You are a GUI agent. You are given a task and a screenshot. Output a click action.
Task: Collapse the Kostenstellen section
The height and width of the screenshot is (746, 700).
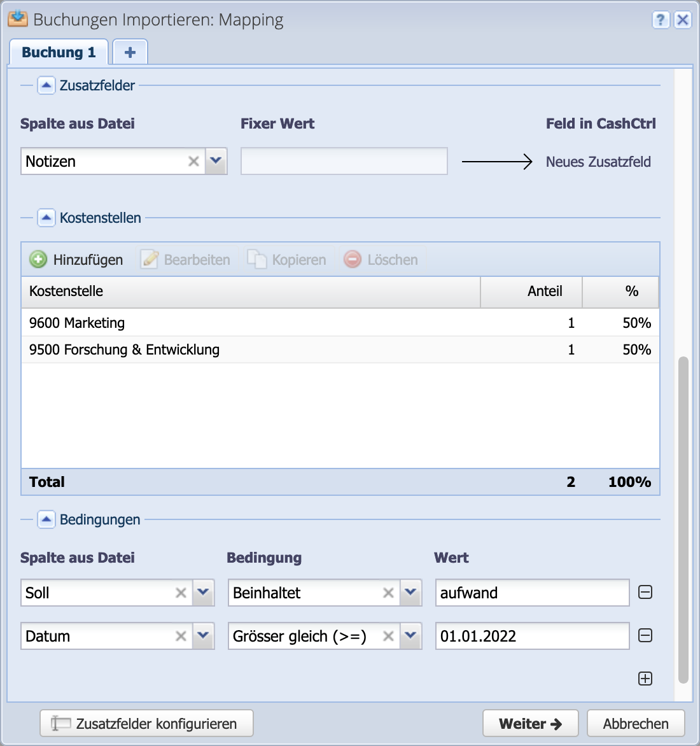(46, 218)
